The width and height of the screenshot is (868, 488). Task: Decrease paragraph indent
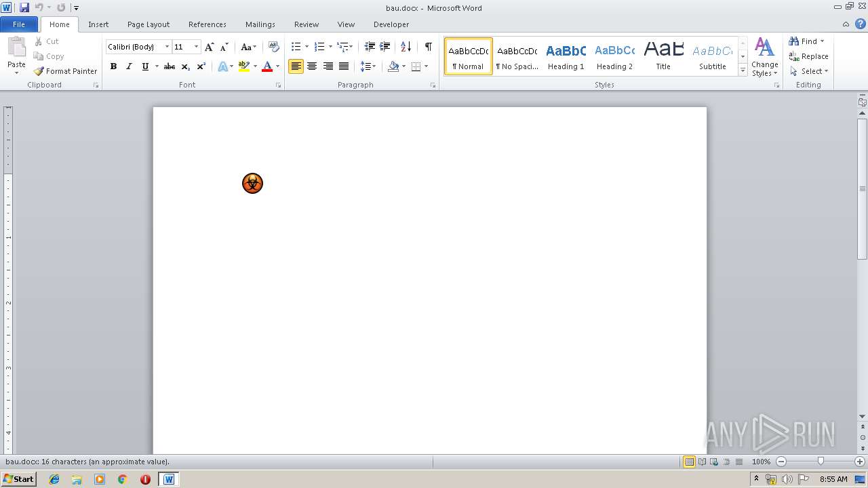click(x=370, y=47)
